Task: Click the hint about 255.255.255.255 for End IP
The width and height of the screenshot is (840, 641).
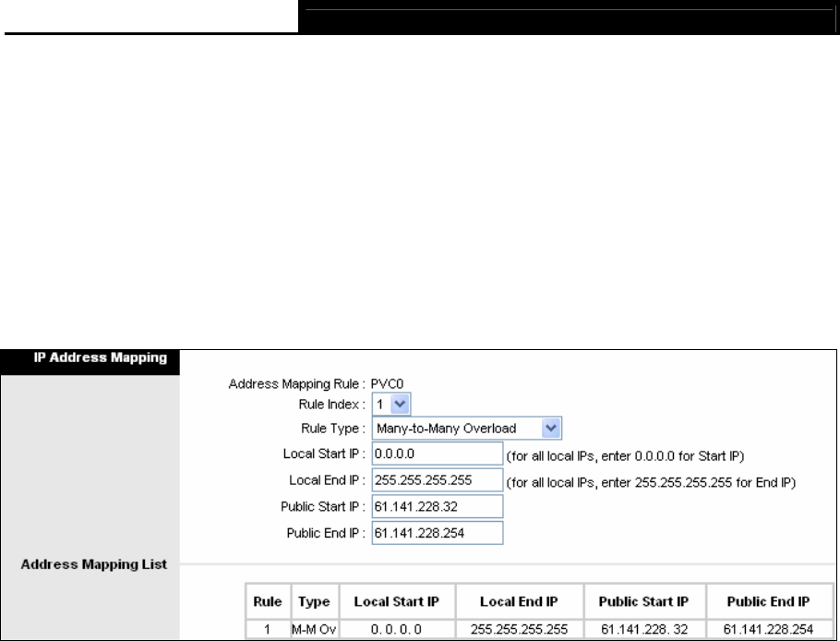Action: 651,482
